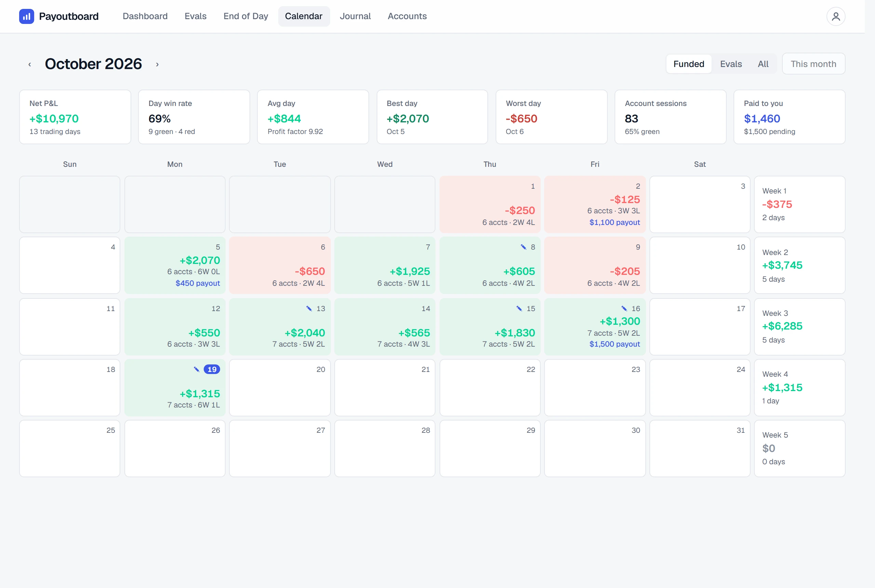Select the Funded filter

[688, 64]
